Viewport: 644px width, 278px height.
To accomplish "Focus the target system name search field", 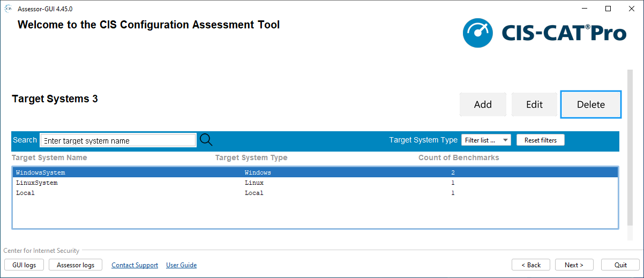I will click(x=118, y=140).
